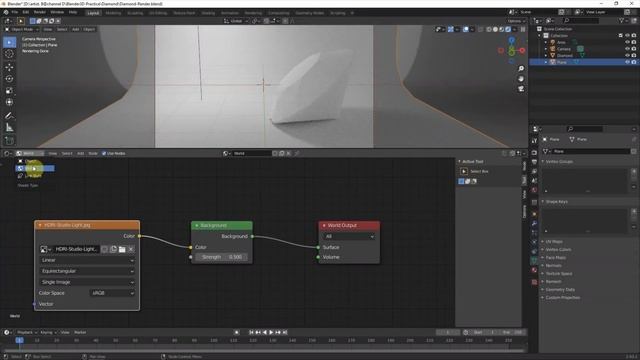Unlink the image in HDRI node (X icon)

(131, 249)
